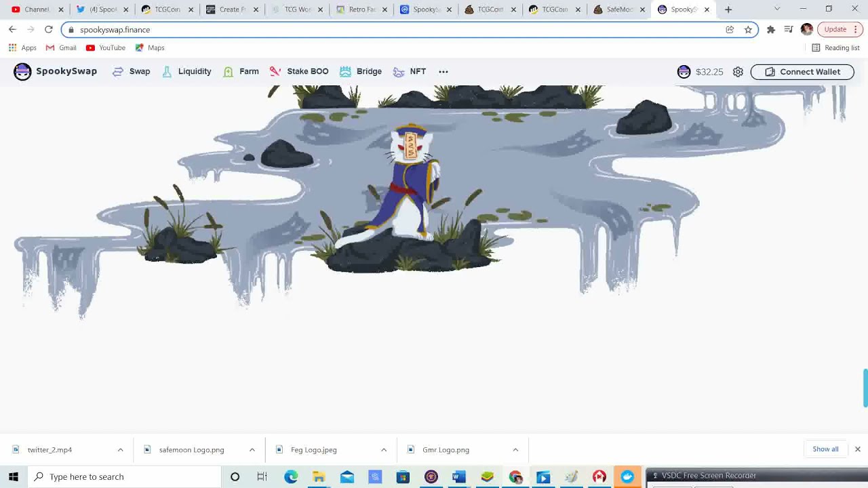The width and height of the screenshot is (868, 488).
Task: Expand options for Feg Logo.jpeg download
Action: [x=383, y=450]
